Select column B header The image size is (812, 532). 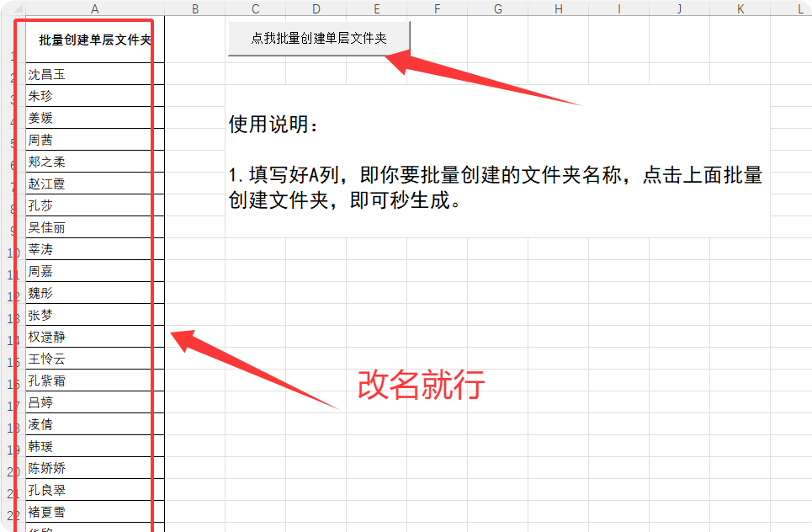(x=194, y=8)
